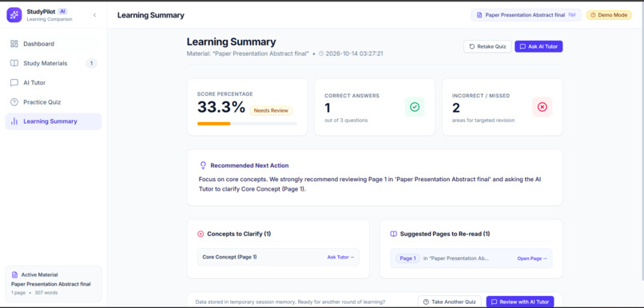Click the Demo Mode badge
644x308 pixels.
coord(609,15)
